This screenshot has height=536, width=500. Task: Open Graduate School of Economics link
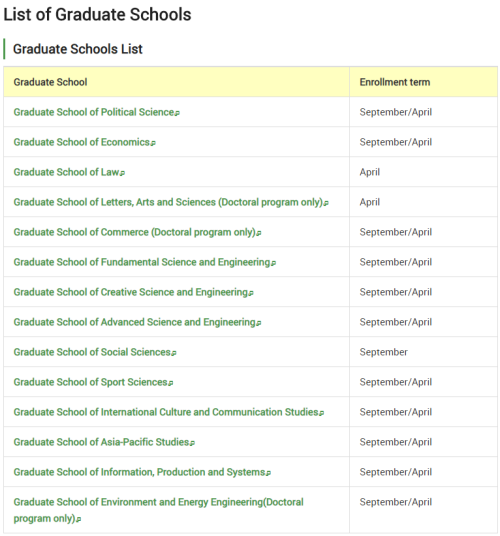point(84,142)
